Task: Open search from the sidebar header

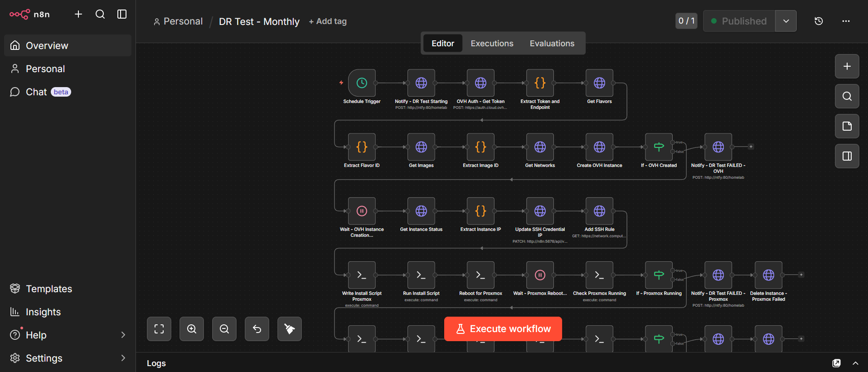Action: 100,14
